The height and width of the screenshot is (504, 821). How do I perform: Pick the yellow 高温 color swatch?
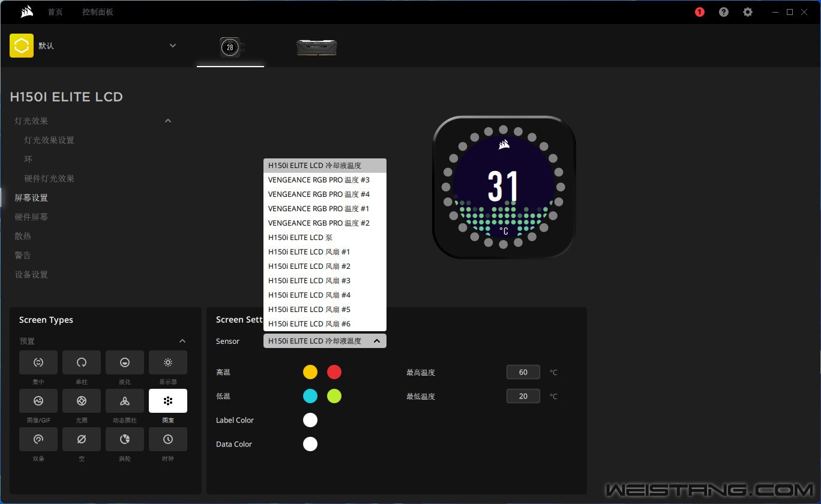click(x=310, y=372)
